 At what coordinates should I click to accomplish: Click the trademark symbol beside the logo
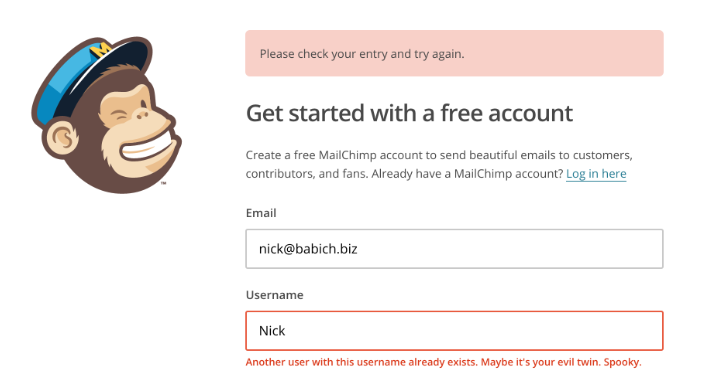164,183
